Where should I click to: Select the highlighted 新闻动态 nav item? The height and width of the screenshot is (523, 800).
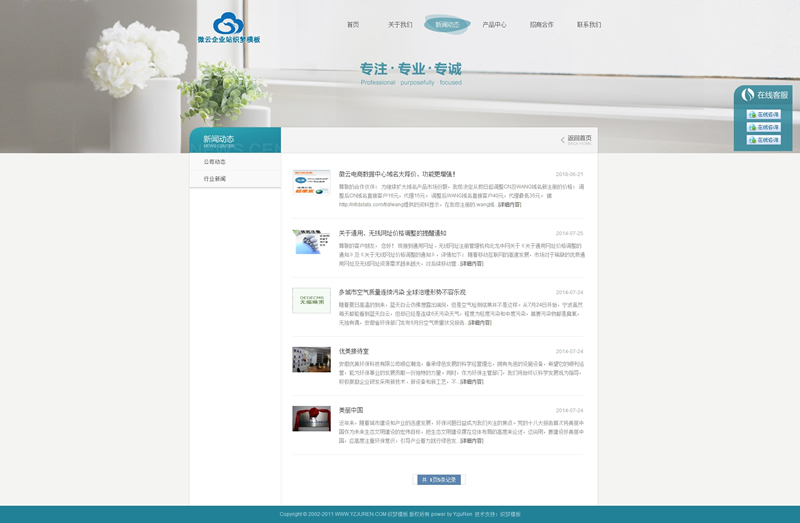point(447,25)
